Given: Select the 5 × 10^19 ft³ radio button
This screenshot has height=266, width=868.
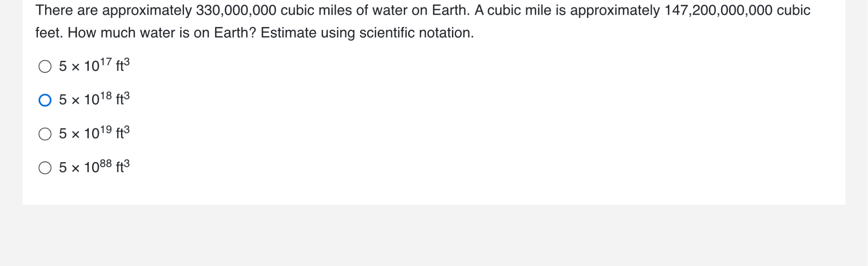Looking at the screenshot, I should click(x=45, y=134).
